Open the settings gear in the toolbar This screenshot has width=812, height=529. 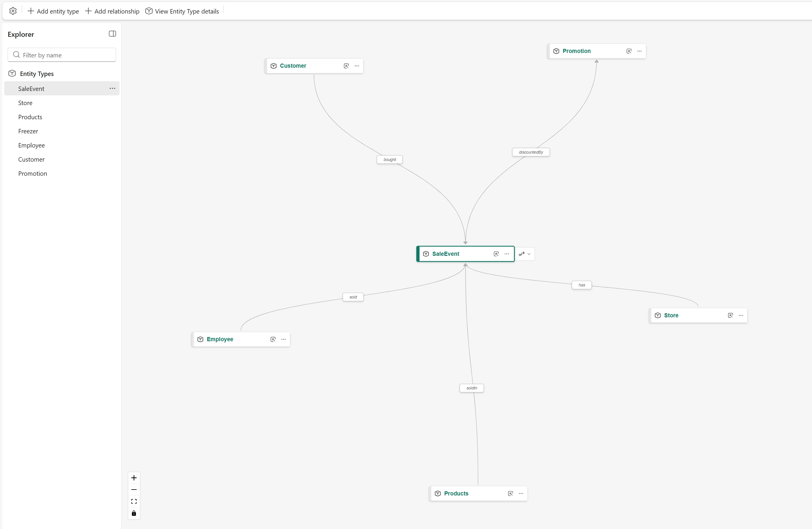(13, 11)
